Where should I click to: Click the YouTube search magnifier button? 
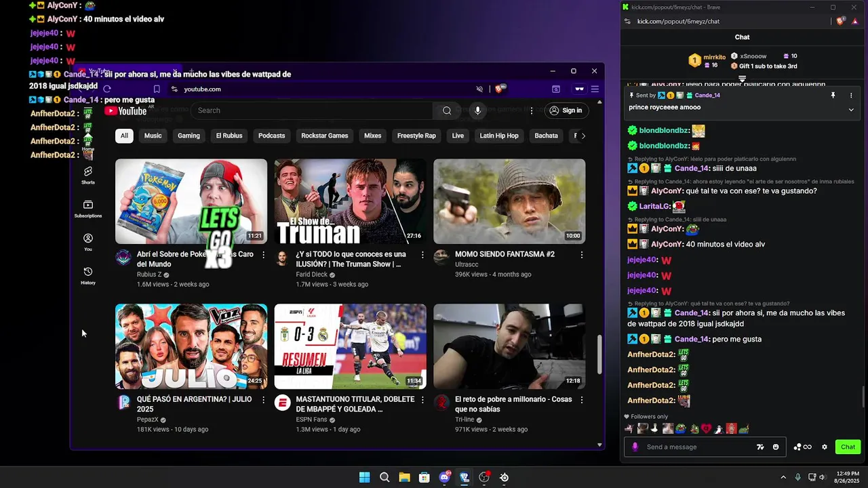tap(447, 110)
